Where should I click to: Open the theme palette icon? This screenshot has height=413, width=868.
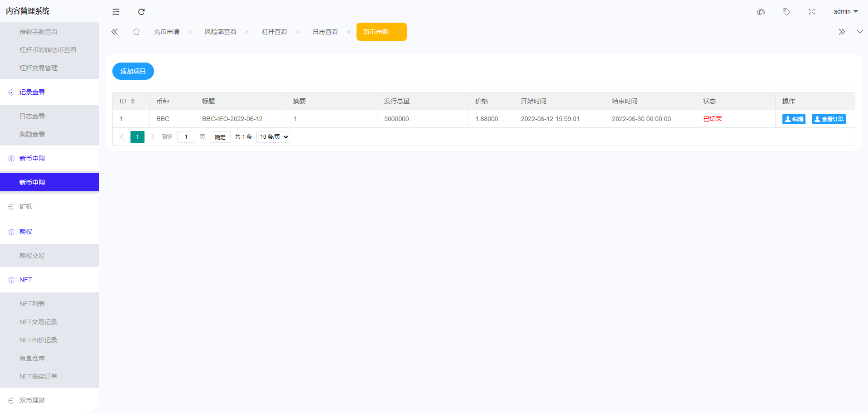tap(761, 12)
